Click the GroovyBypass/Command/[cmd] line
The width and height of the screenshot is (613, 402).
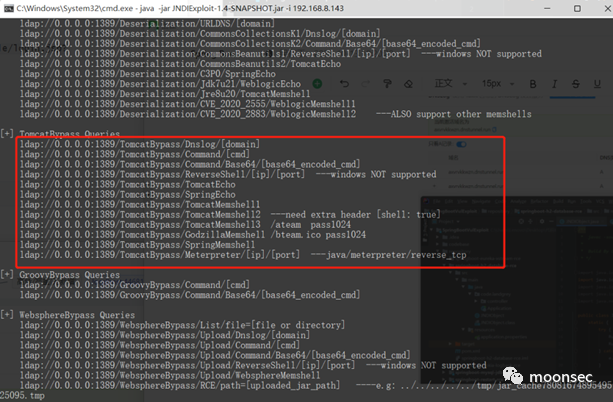pyautogui.click(x=135, y=285)
